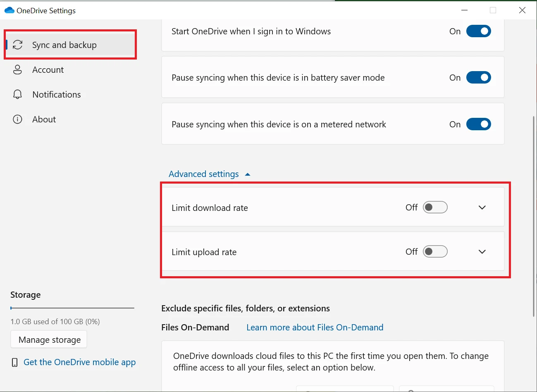Screen dimensions: 537x392
Task: Expand the Limit download rate chevron
Action: coord(482,208)
